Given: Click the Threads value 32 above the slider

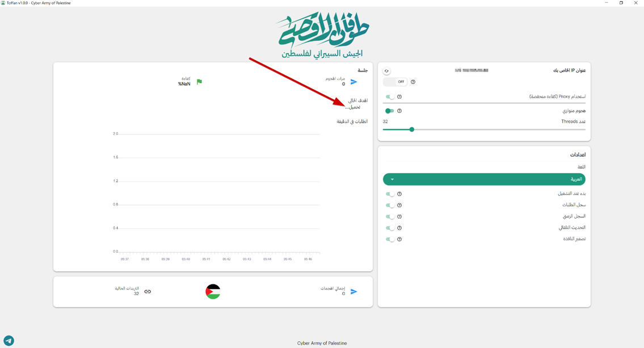Looking at the screenshot, I should click(385, 121).
